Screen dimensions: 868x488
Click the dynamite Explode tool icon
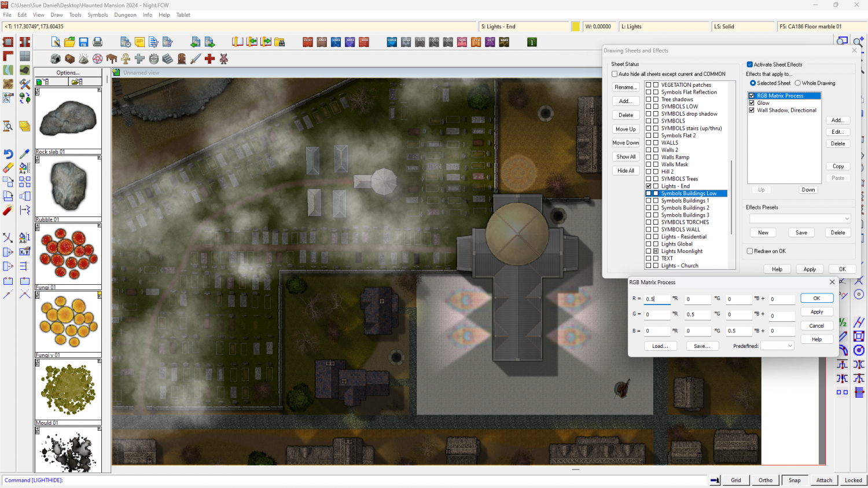pyautogui.click(x=8, y=210)
